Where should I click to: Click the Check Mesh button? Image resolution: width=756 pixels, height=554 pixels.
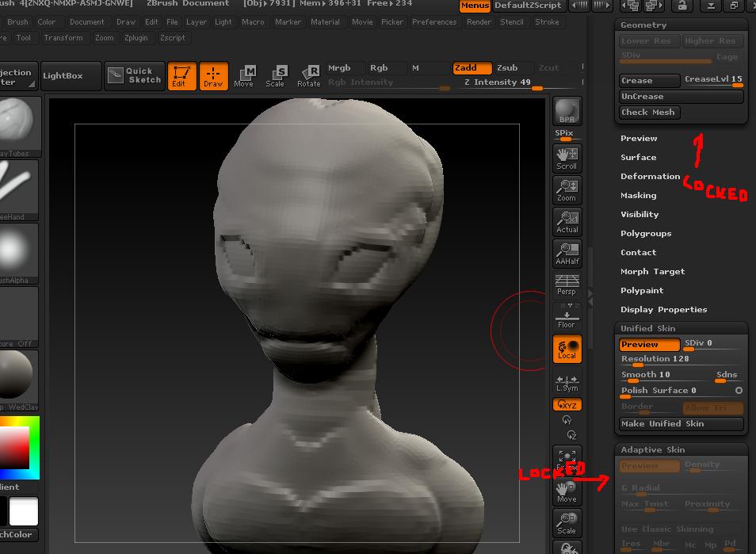[x=648, y=112]
